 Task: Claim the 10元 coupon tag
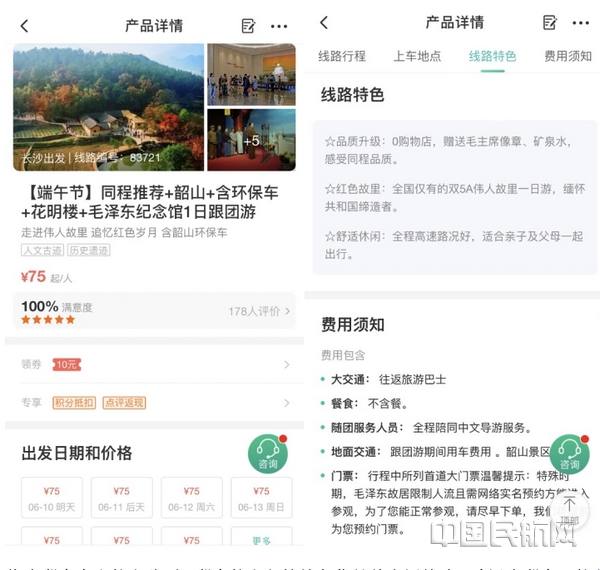67,365
